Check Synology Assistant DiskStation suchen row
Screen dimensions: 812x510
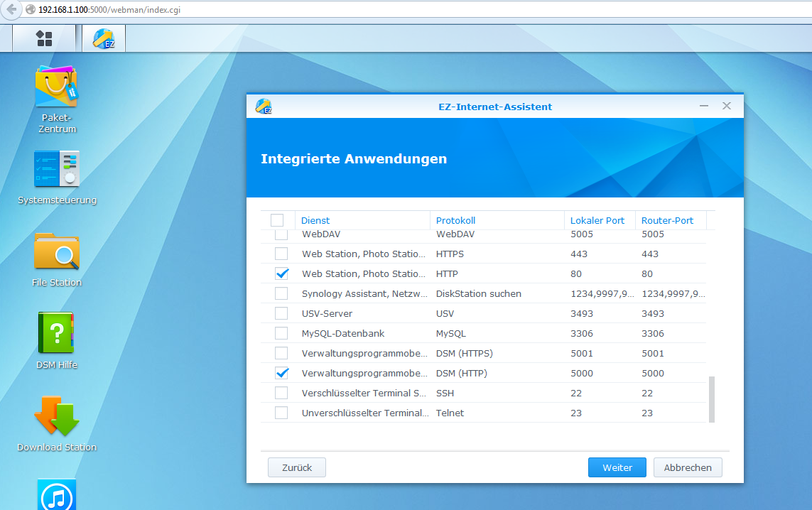pyautogui.click(x=281, y=293)
